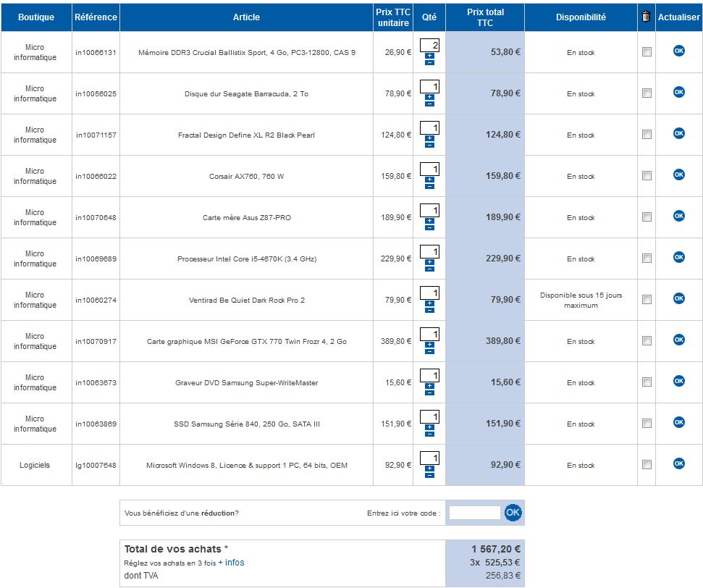Focus the quantity box for Carte mère Asus Z87-PRO

(429, 210)
